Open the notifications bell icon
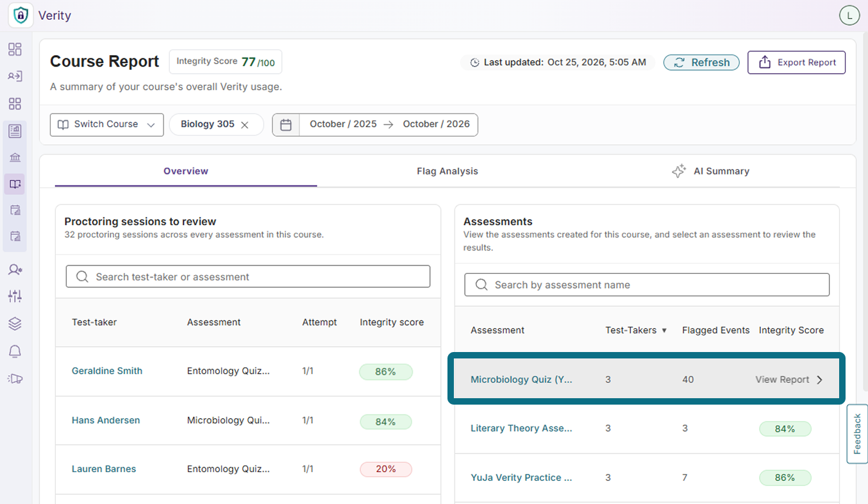Screen dimensions: 868x504 point(15,351)
